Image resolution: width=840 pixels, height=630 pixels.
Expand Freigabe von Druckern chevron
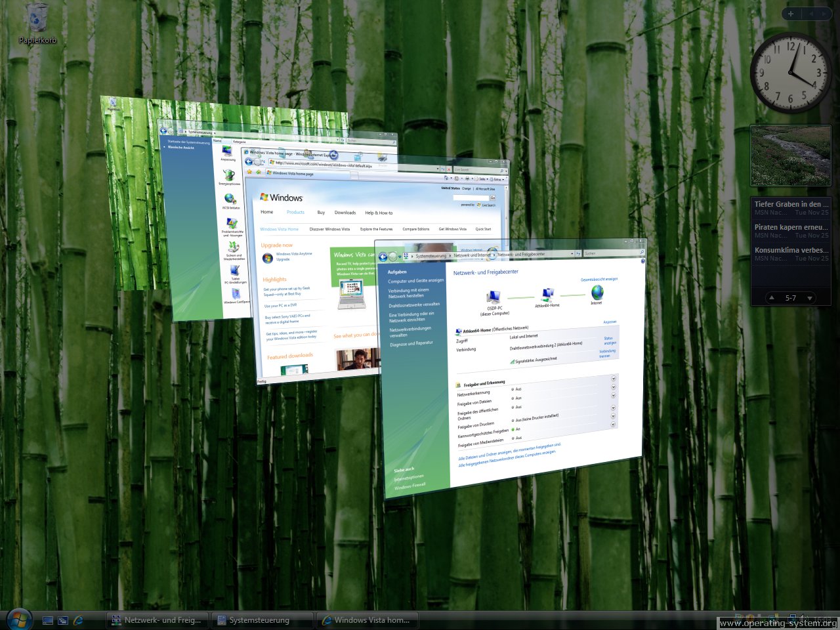(x=614, y=408)
